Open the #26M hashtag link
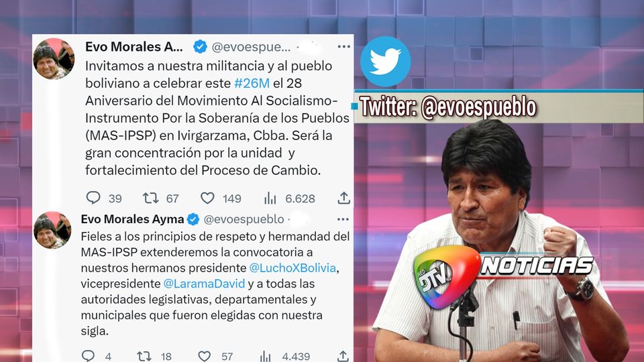 click(x=252, y=83)
